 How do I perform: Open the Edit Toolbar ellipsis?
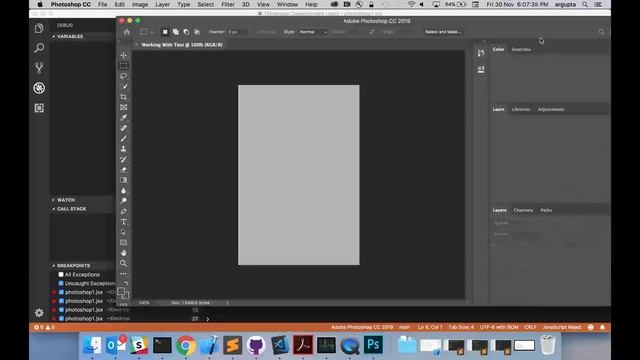123,274
